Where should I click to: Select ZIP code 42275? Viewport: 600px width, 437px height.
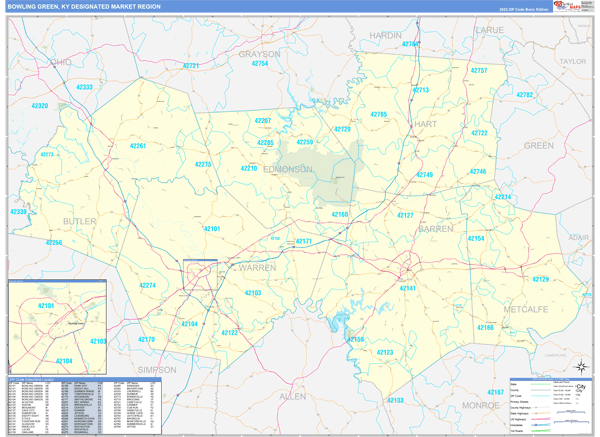pos(203,165)
